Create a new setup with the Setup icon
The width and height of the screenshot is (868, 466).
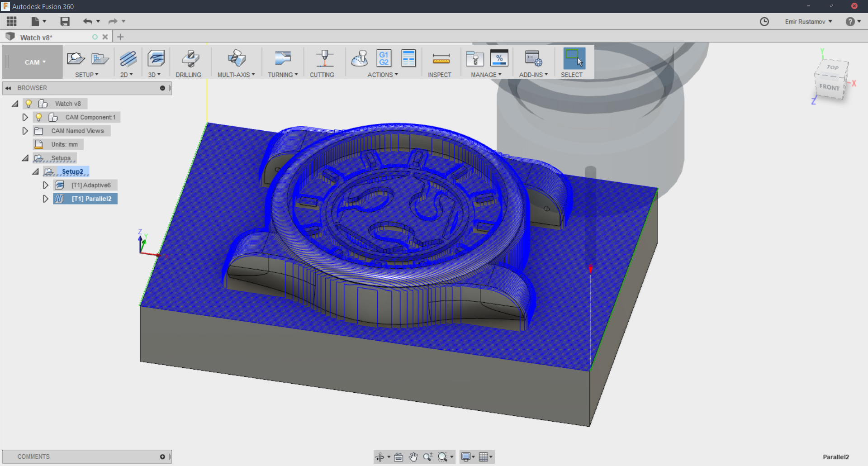click(x=76, y=58)
